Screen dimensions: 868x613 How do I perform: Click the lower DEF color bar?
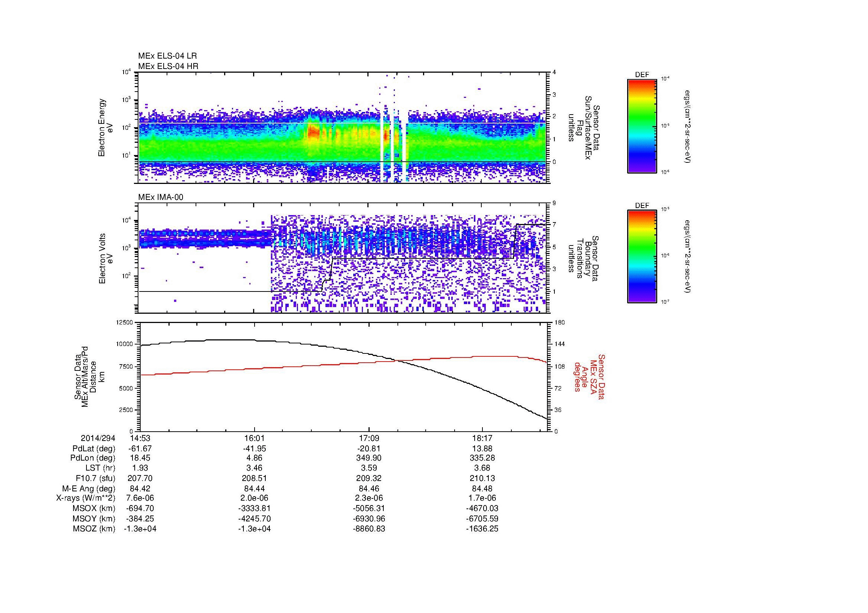(642, 257)
